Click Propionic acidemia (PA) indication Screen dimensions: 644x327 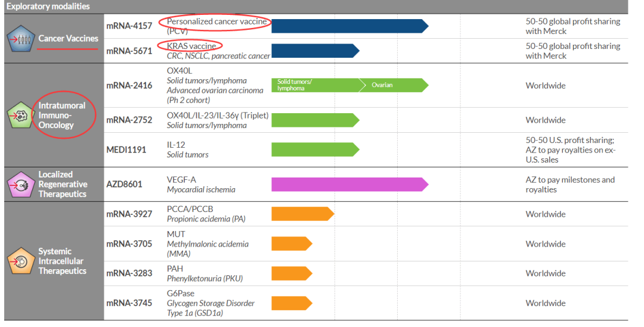206,219
